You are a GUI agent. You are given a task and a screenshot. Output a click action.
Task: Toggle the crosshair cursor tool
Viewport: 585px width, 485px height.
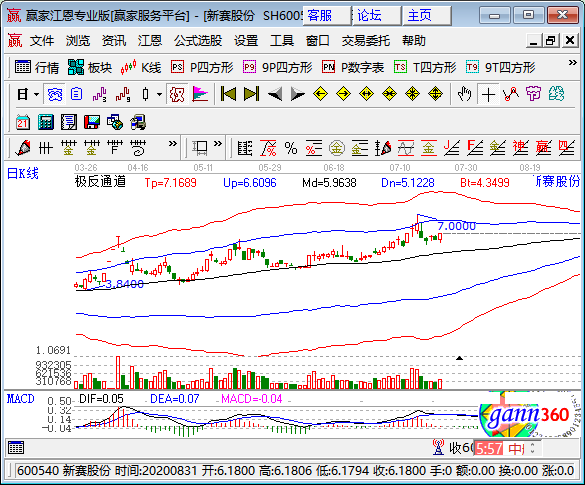coord(488,95)
